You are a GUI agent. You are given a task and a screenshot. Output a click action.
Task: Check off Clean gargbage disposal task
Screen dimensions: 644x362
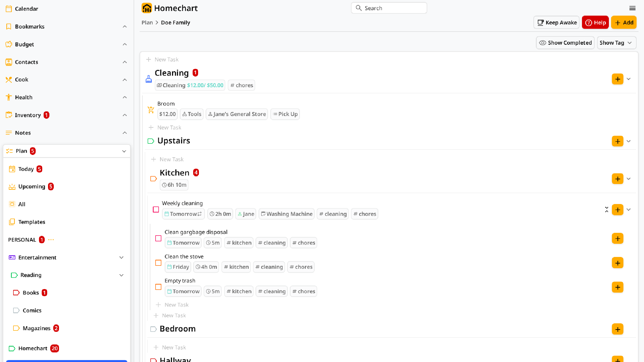click(x=158, y=238)
